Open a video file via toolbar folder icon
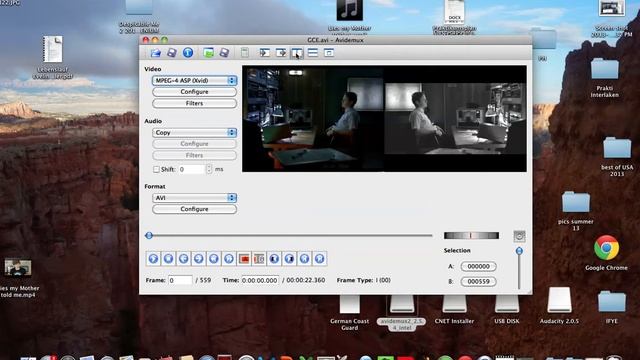 [x=156, y=53]
